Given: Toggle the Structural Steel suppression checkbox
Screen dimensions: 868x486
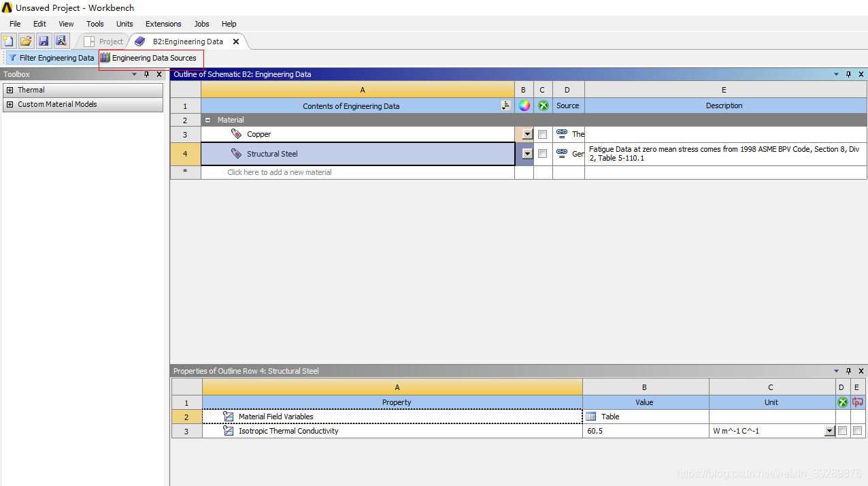Looking at the screenshot, I should (x=542, y=154).
